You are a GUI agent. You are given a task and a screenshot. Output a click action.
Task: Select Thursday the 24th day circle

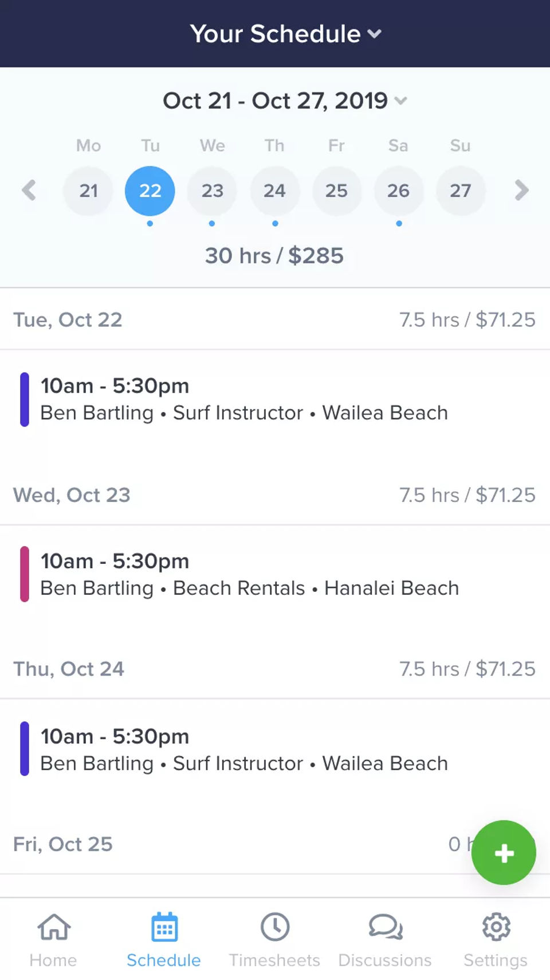pos(274,191)
